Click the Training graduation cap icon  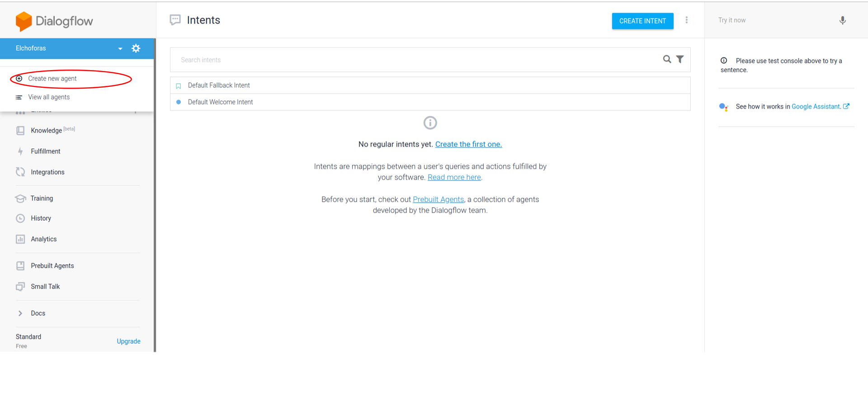point(20,199)
